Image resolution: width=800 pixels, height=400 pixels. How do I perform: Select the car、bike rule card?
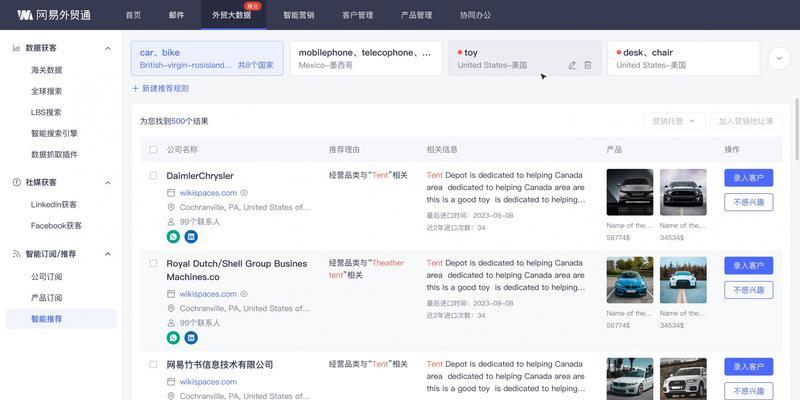tap(207, 58)
